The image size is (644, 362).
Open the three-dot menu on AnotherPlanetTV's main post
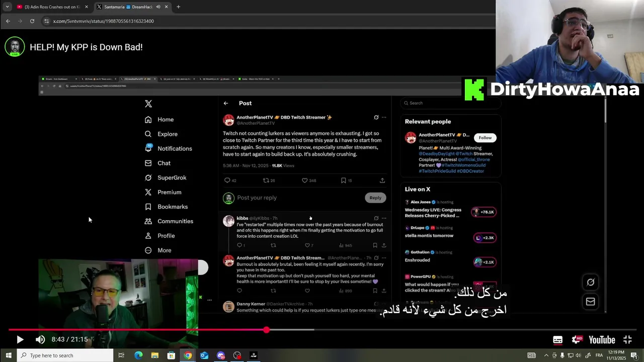click(x=384, y=118)
